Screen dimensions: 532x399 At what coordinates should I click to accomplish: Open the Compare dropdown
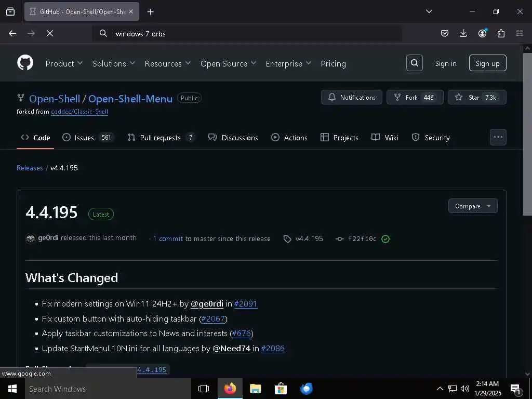[473, 206]
